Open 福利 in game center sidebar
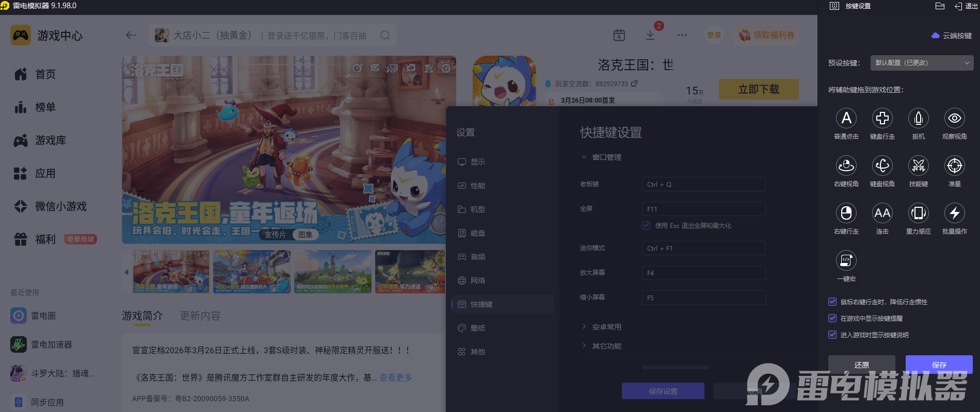The height and width of the screenshot is (412, 980). pos(35,239)
